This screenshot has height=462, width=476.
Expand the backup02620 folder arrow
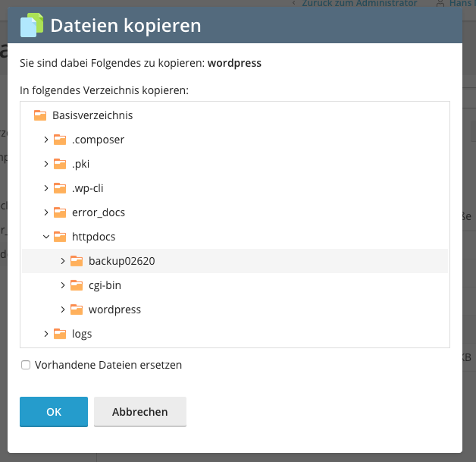[x=63, y=261]
